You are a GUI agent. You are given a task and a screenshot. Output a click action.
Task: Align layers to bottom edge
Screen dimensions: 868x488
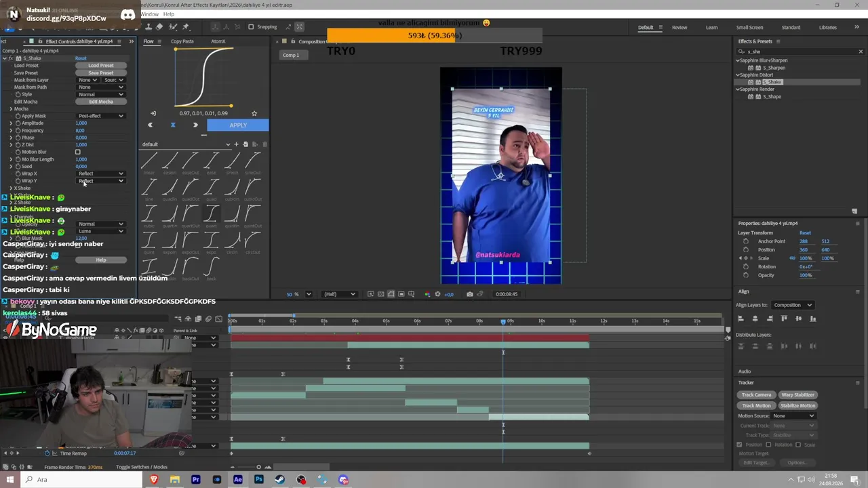click(813, 319)
